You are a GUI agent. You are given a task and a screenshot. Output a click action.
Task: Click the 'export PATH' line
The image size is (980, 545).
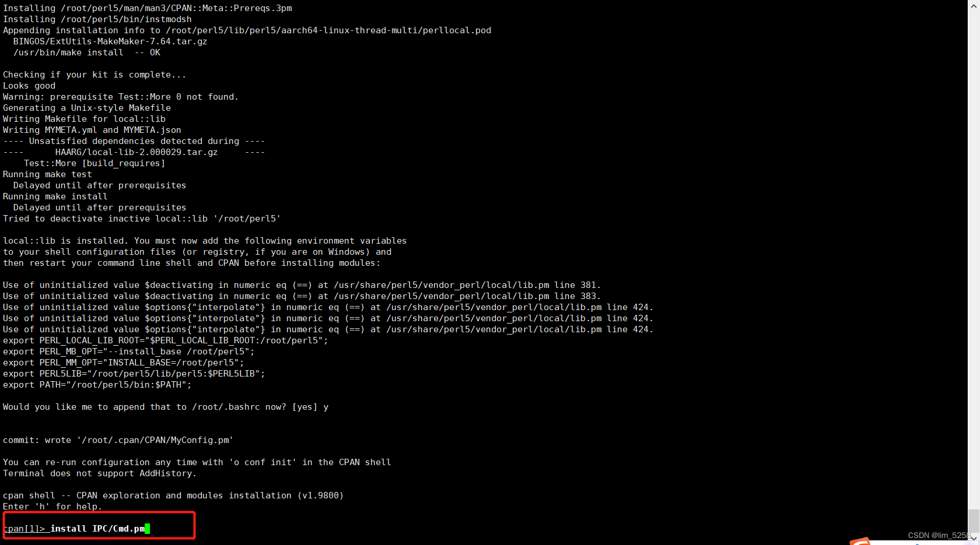click(97, 385)
